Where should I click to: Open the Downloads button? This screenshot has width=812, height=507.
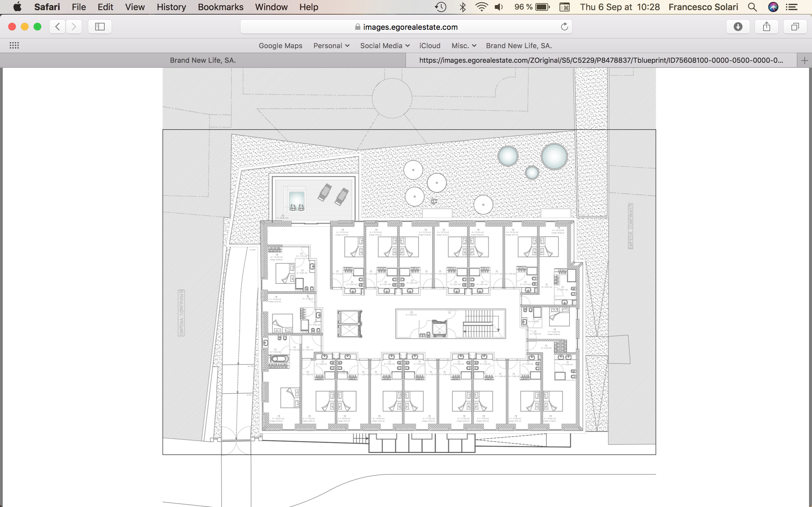(x=738, y=27)
